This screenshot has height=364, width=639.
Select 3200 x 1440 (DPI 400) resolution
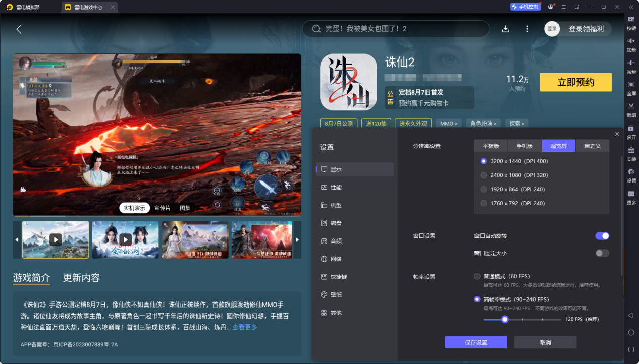click(514, 161)
